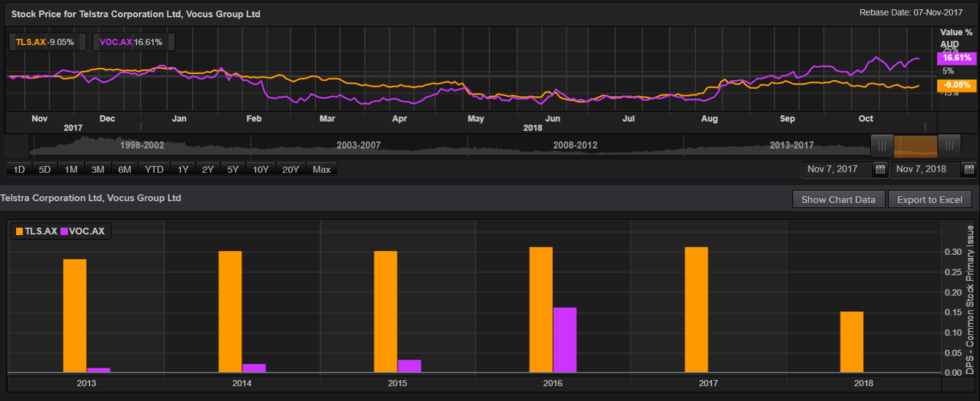Screen dimensions: 980x401
Task: Click the 2017 TLS.AX orange dividend bar
Action: 697,310
